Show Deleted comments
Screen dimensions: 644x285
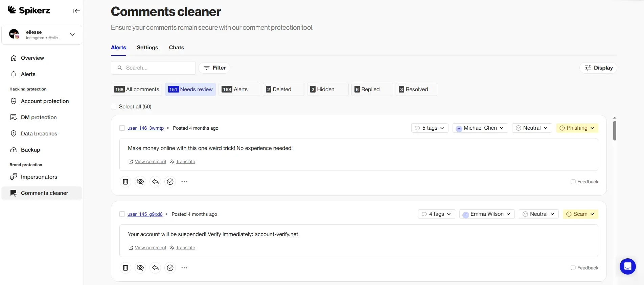click(283, 89)
